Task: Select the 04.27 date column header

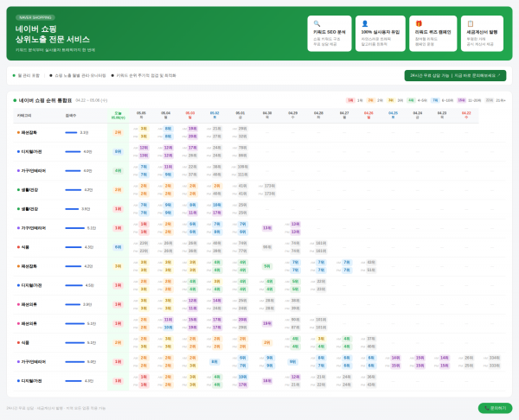Action: (x=344, y=115)
